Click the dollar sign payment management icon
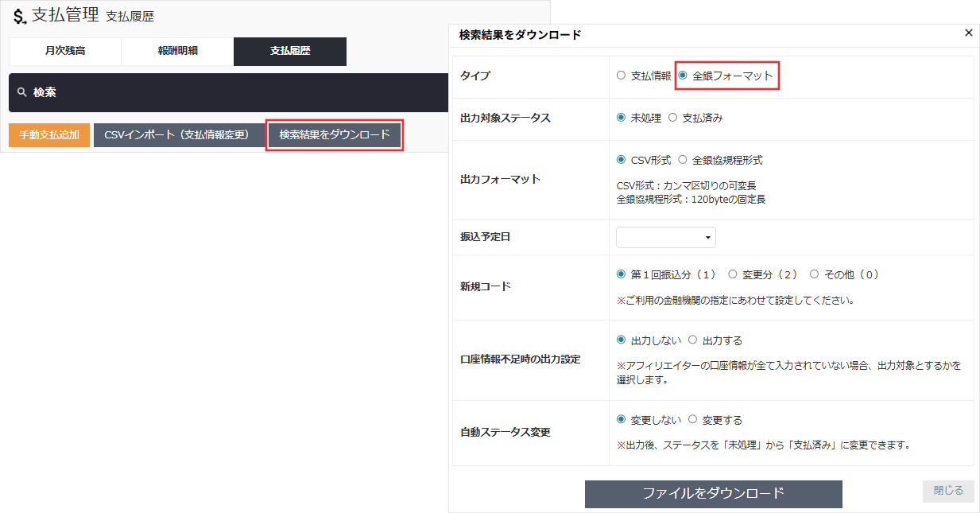The image size is (980, 513). click(x=19, y=14)
